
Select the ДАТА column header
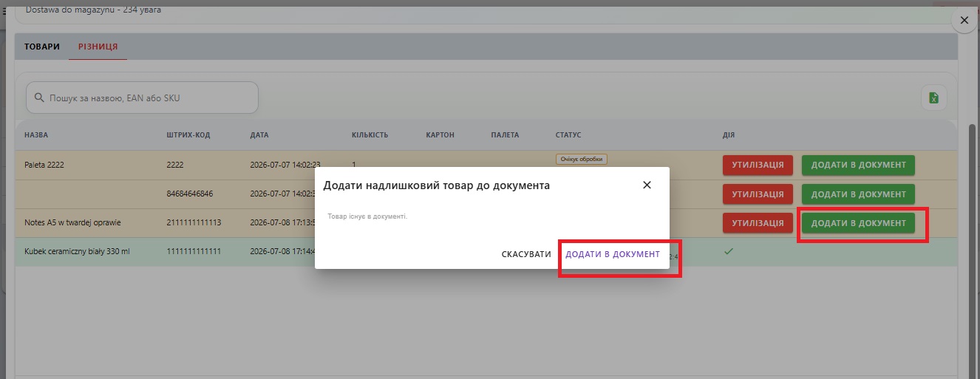click(x=259, y=135)
